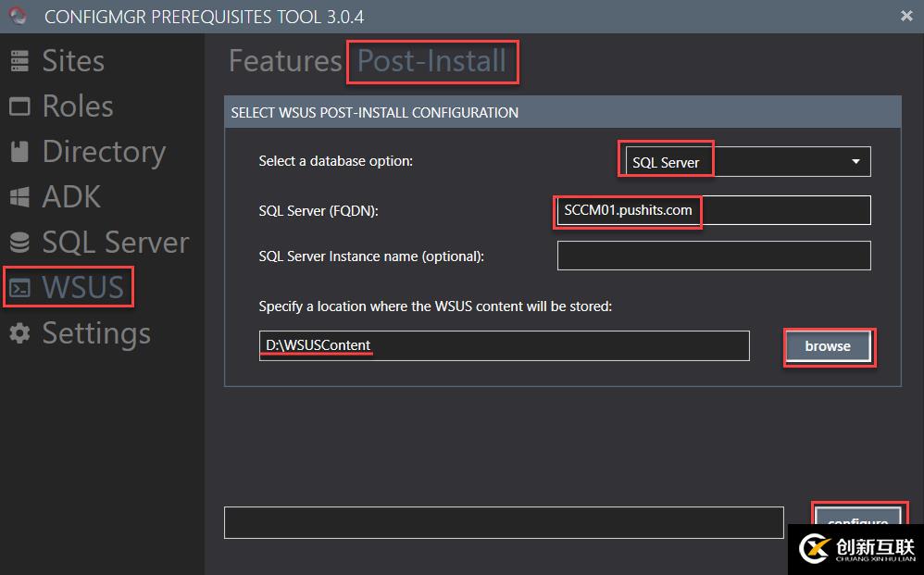Open the Settings section label
The height and width of the screenshot is (575, 924).
(x=96, y=334)
